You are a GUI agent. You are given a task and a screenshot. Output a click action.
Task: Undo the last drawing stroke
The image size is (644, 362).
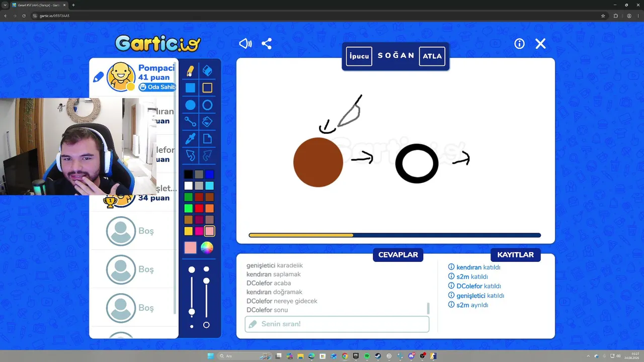[x=190, y=156]
